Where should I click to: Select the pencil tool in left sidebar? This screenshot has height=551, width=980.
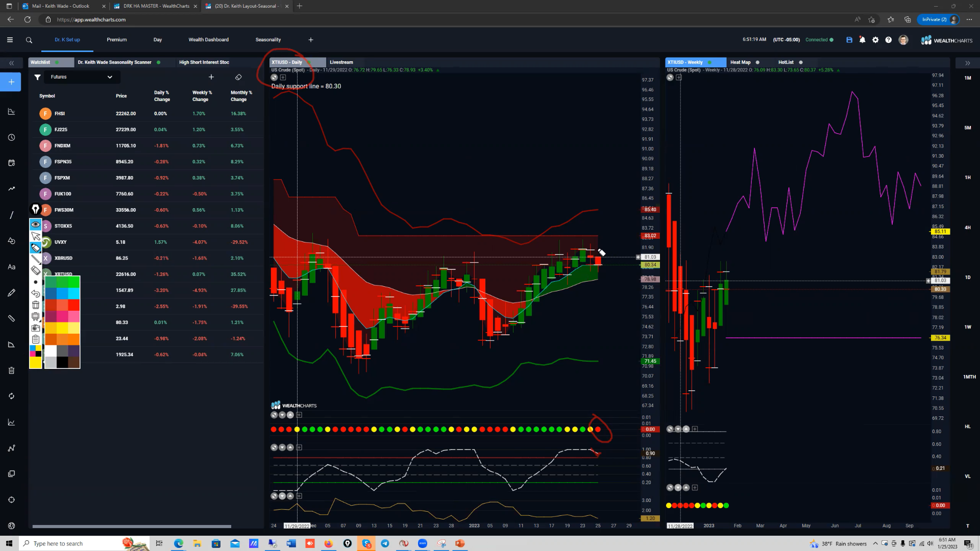click(x=11, y=293)
